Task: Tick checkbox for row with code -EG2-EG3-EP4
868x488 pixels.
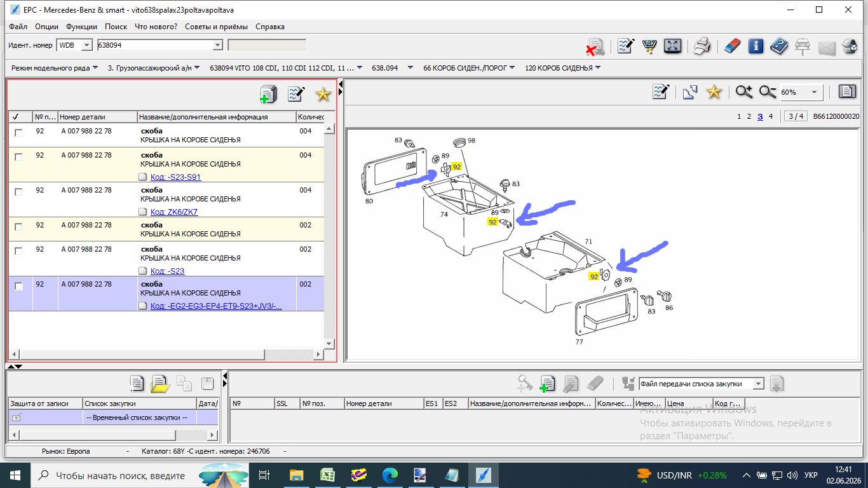Action: (x=18, y=287)
